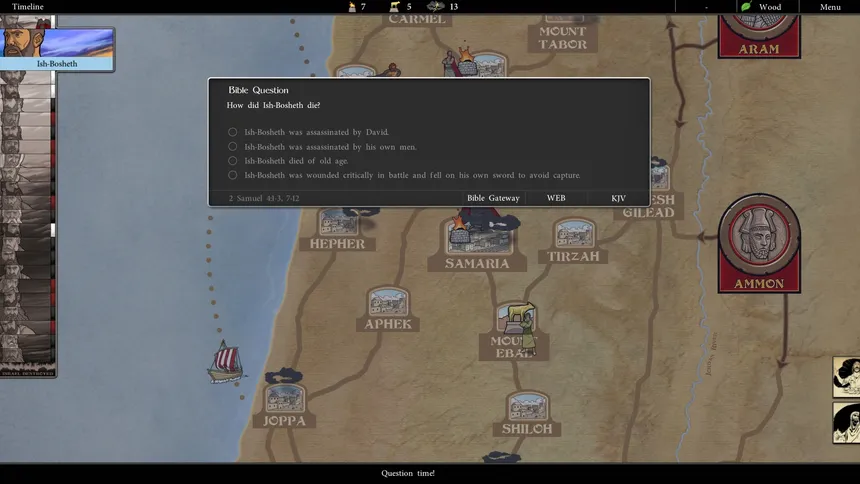Click the Shiloh city icon
Viewport: 860px width, 484px height.
(x=527, y=407)
